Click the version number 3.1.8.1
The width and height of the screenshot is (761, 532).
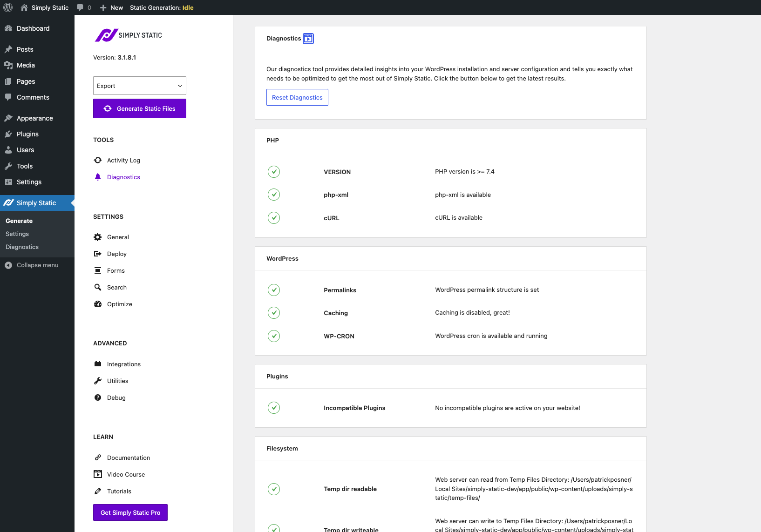pyautogui.click(x=127, y=57)
